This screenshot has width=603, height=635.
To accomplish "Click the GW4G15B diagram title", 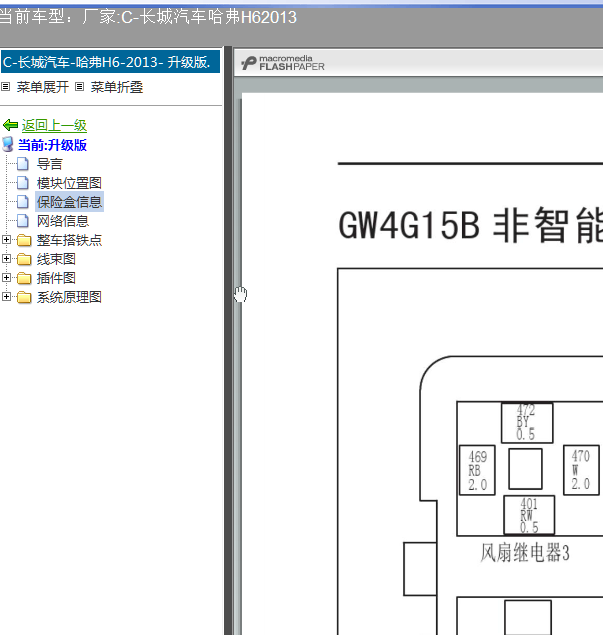I will pyautogui.click(x=471, y=225).
